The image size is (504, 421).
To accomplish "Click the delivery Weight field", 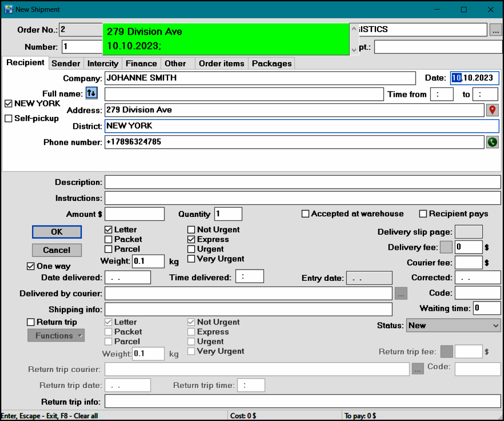I will tap(148, 261).
